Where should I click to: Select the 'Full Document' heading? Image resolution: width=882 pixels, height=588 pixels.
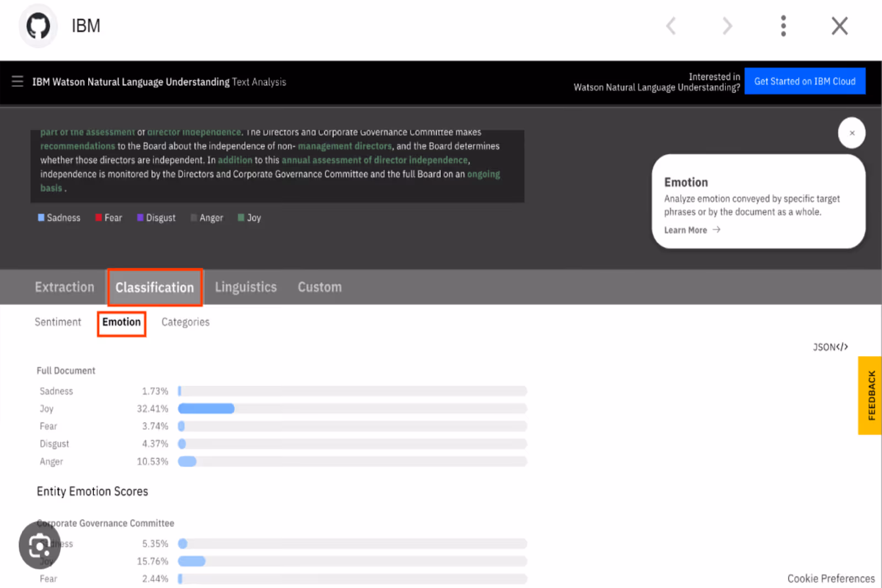click(x=66, y=371)
